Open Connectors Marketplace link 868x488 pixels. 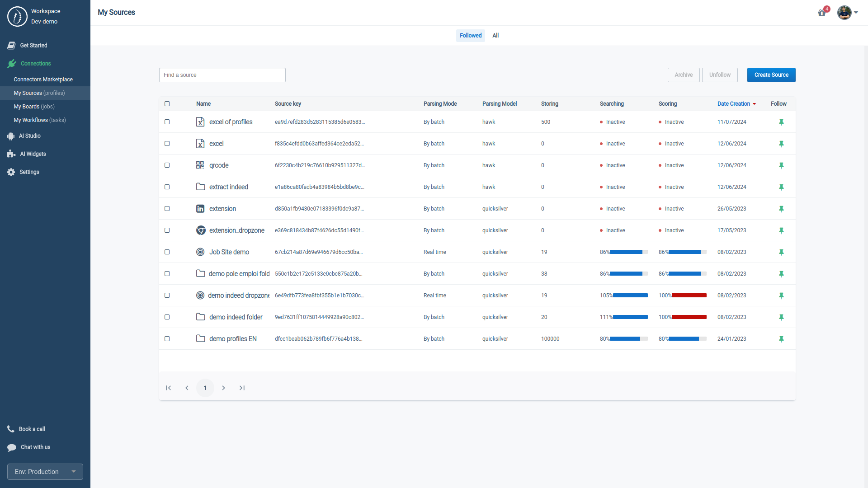[43, 80]
